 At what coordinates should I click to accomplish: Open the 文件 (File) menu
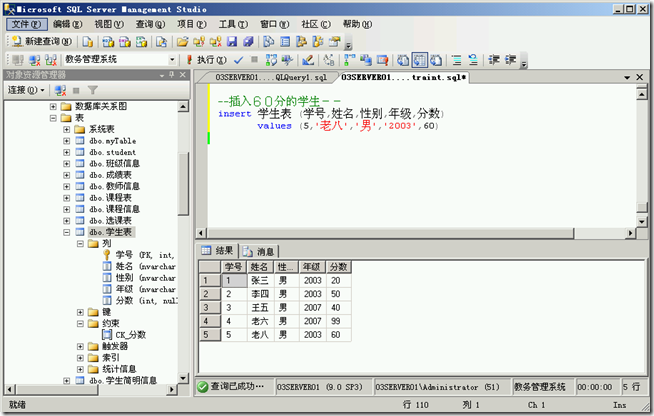[26, 24]
